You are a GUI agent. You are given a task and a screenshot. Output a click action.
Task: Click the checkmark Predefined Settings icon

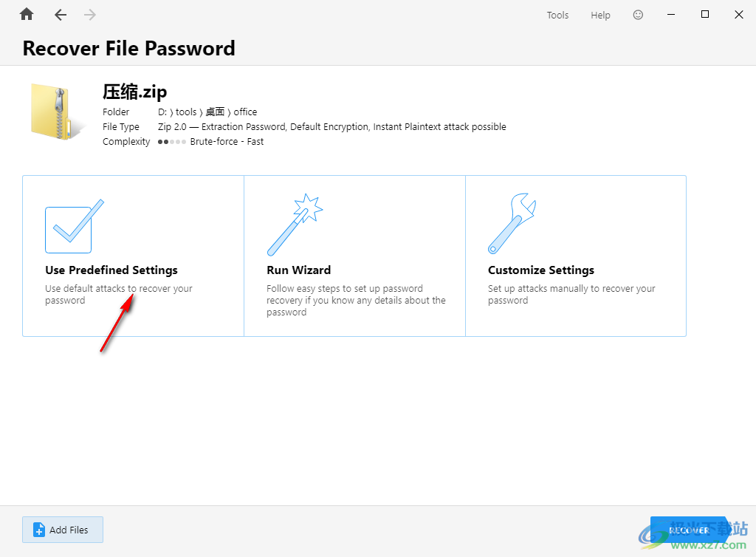click(x=75, y=226)
